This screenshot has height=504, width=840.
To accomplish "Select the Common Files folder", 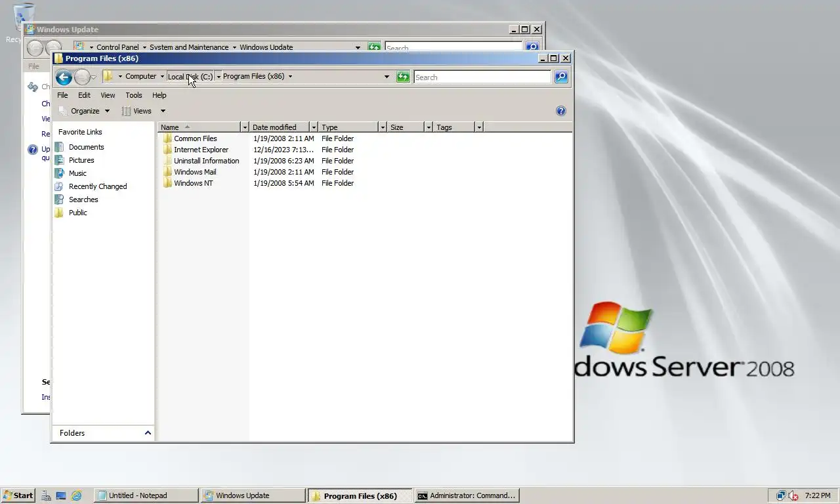I will [195, 138].
